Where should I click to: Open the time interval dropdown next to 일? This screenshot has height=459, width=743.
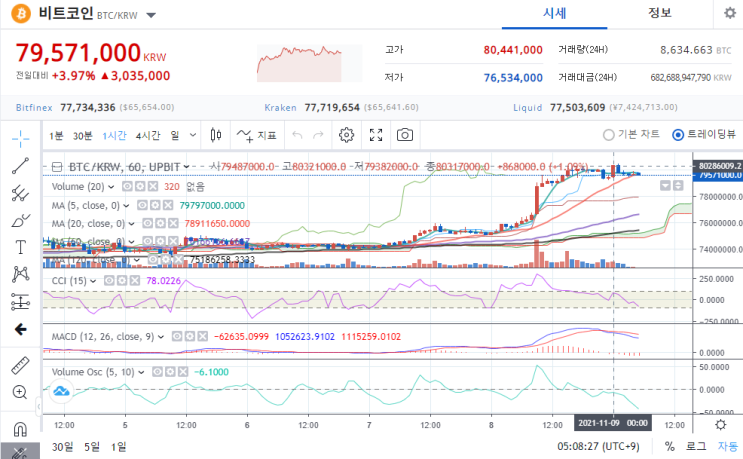click(x=193, y=135)
